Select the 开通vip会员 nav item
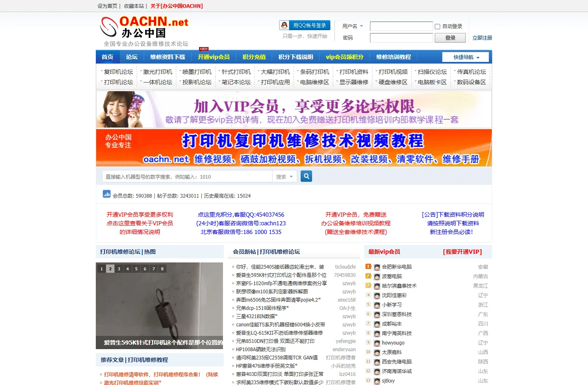Image resolution: width=588 pixels, height=385 pixels. tap(213, 57)
